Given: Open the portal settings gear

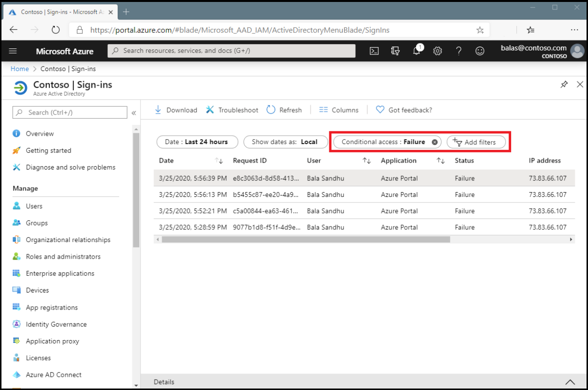Looking at the screenshot, I should pos(438,51).
